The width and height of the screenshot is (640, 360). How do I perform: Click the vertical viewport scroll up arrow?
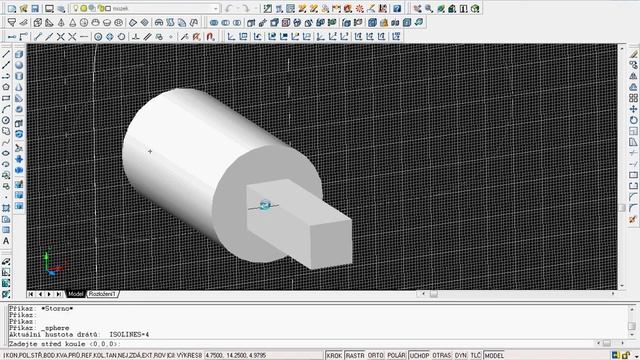click(x=622, y=48)
